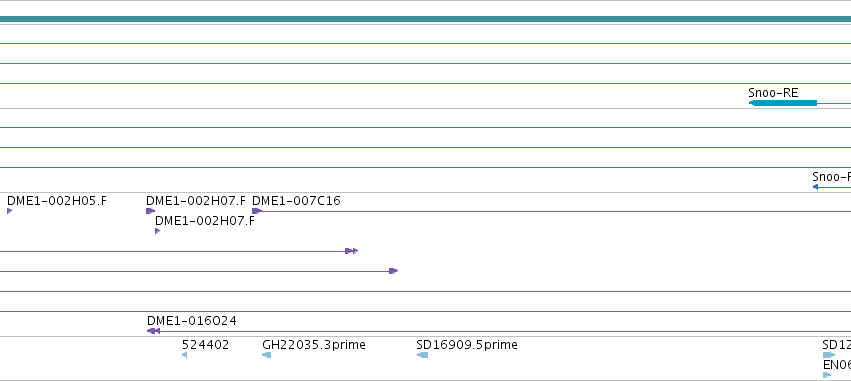851x381 pixels.
Task: Click the purple arrow glyph under DME1-002H05.F
Action: (x=9, y=211)
